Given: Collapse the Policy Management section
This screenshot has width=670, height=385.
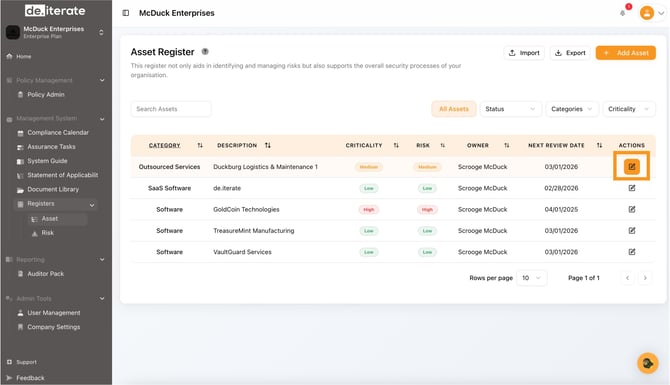Looking at the screenshot, I should point(102,80).
